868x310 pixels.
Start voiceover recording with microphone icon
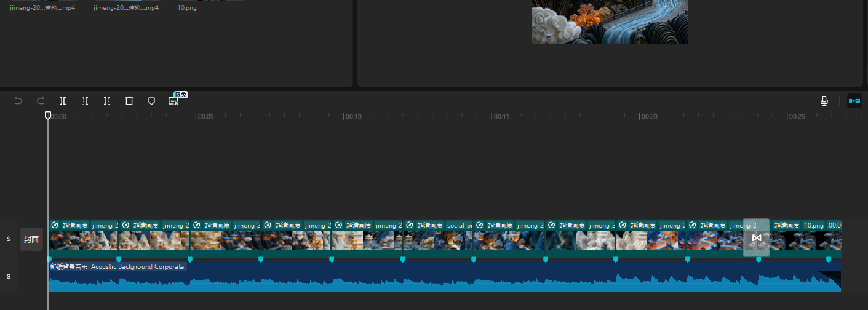(x=824, y=101)
